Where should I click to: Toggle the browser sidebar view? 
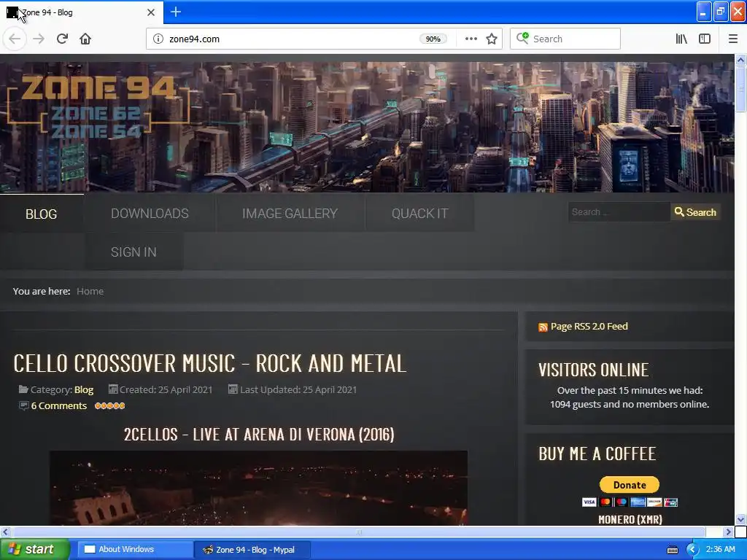pyautogui.click(x=705, y=39)
